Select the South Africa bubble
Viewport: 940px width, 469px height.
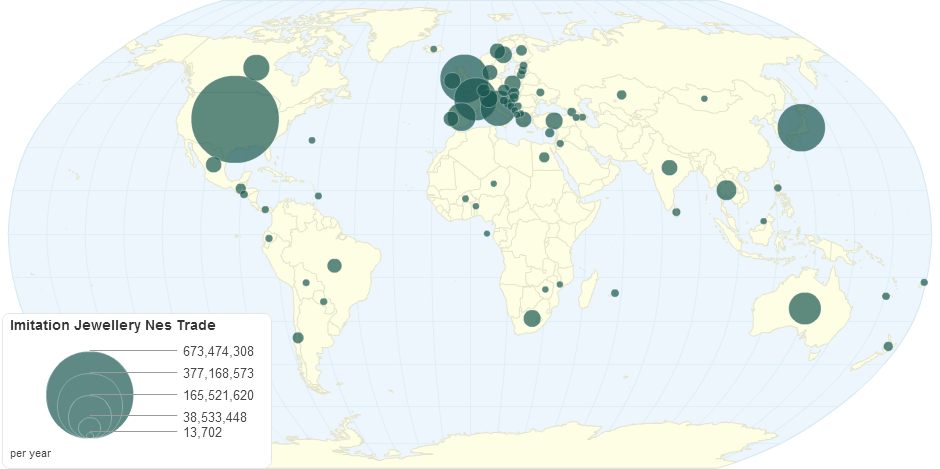click(532, 318)
